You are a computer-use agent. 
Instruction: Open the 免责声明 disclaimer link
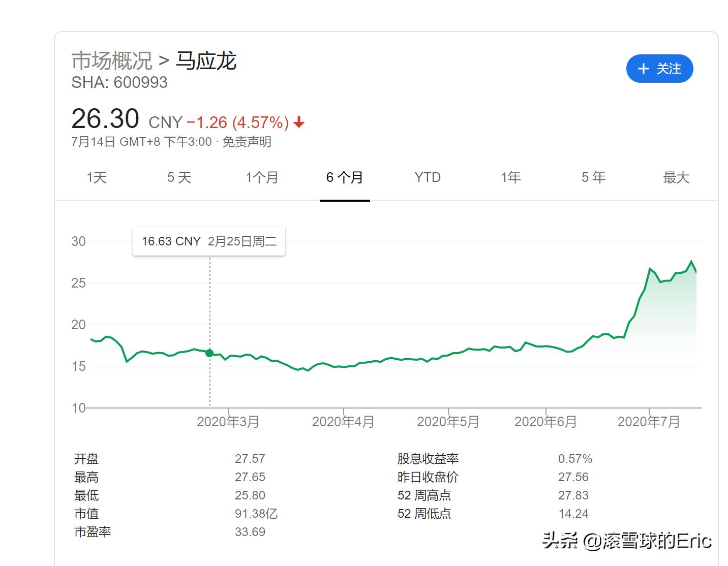coord(247,142)
